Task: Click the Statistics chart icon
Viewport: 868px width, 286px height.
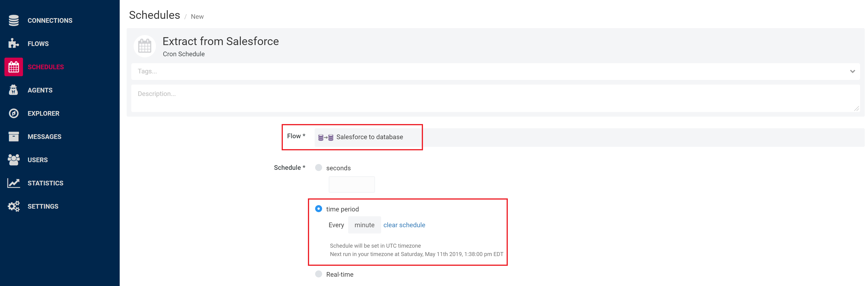Action: coord(13,183)
